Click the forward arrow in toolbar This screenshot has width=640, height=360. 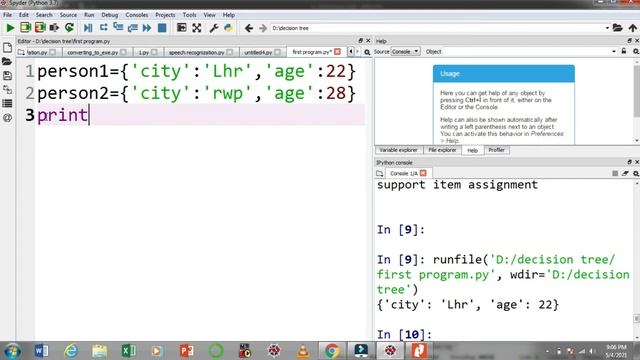coord(263,28)
